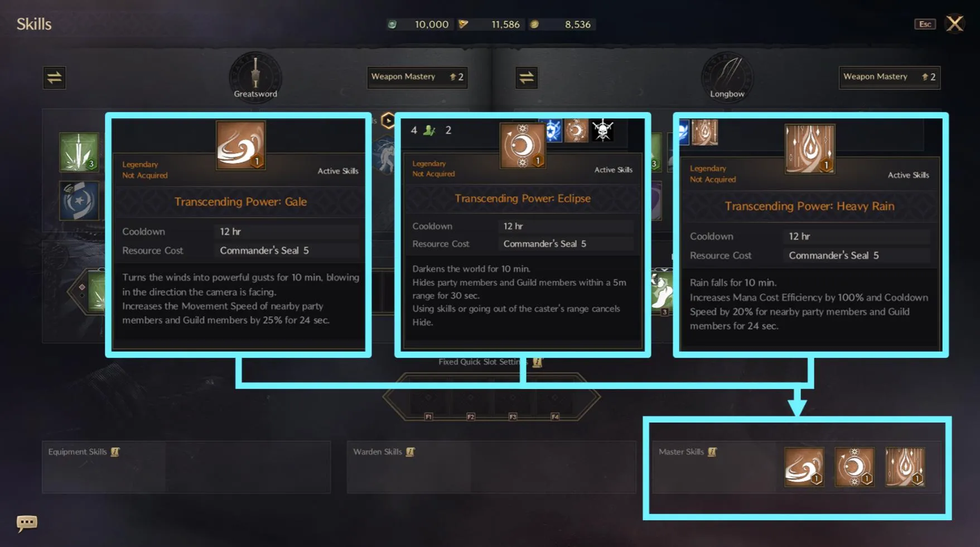The image size is (980, 547).
Task: Show Master Skills info tooltip
Action: (712, 452)
